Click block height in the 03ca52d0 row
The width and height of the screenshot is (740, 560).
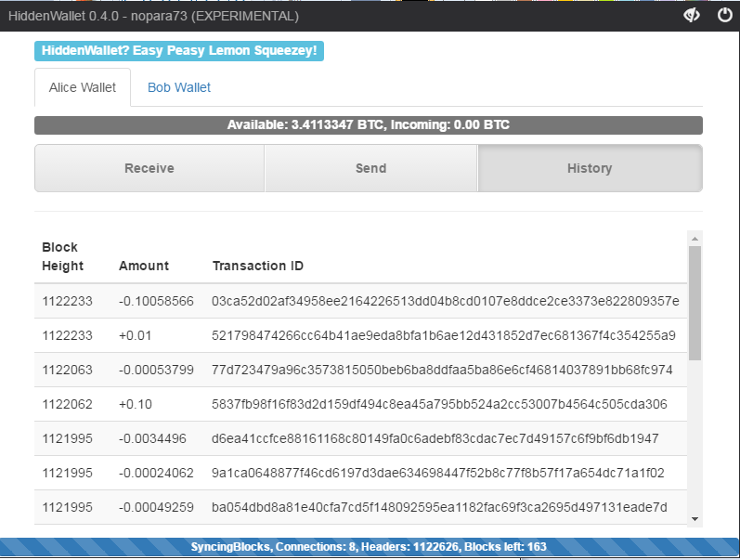click(67, 301)
